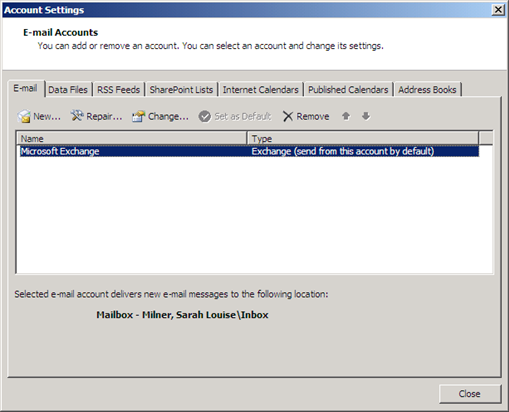Click the Close button
Screen dimensions: 509x412
pos(470,394)
